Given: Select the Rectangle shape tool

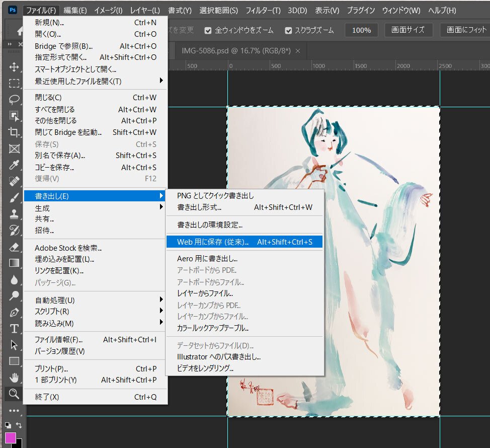Looking at the screenshot, I should point(14,361).
